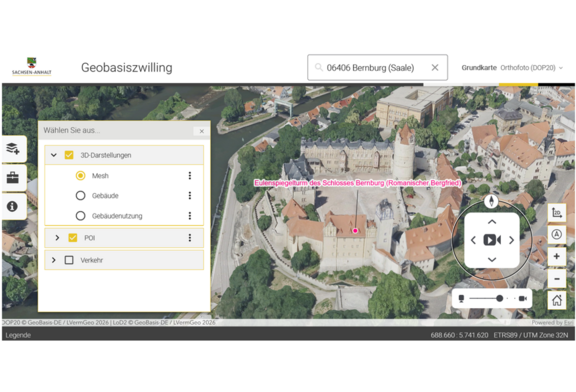576x392 pixels.
Task: Uncheck the POI checkbox
Action: point(73,238)
